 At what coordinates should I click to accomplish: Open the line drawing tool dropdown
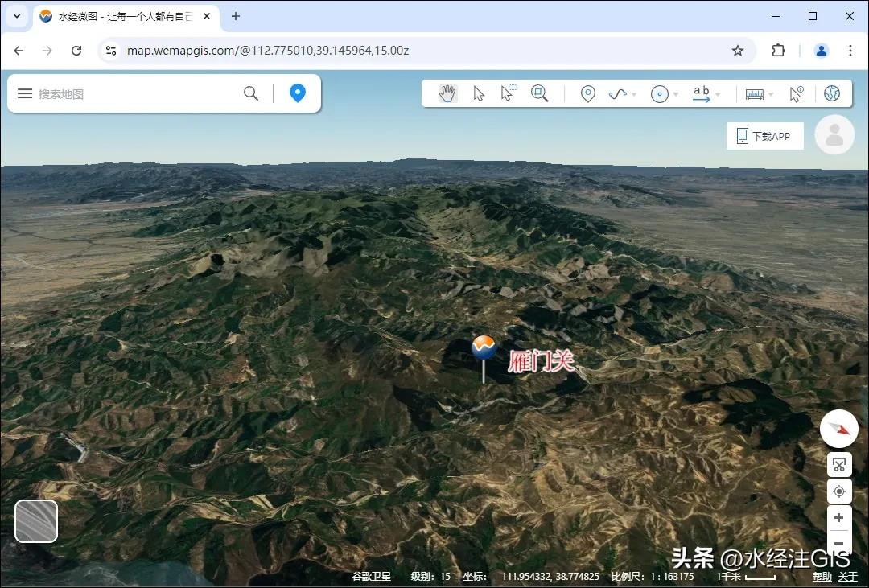[x=634, y=95]
